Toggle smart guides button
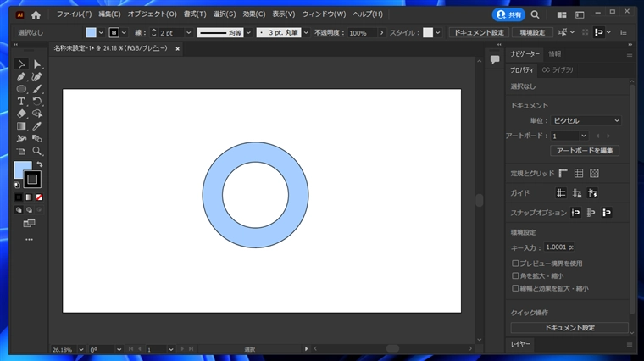The width and height of the screenshot is (644, 361). (592, 193)
